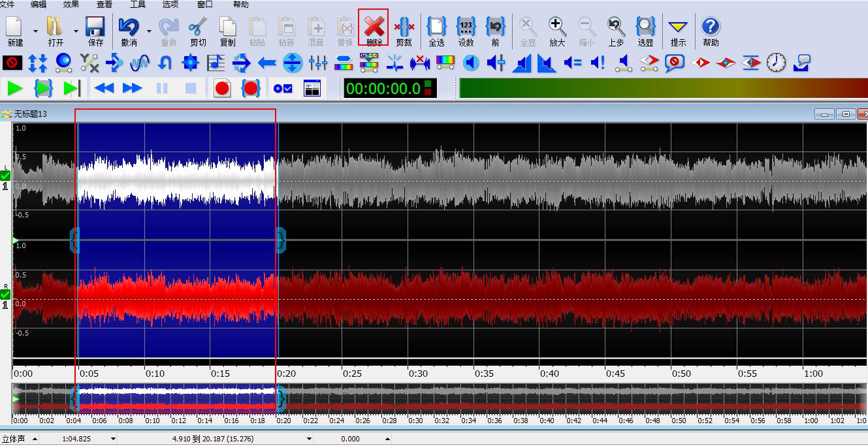Click the 剪切 (Cut) scissors icon
This screenshot has height=446, width=868.
click(198, 30)
